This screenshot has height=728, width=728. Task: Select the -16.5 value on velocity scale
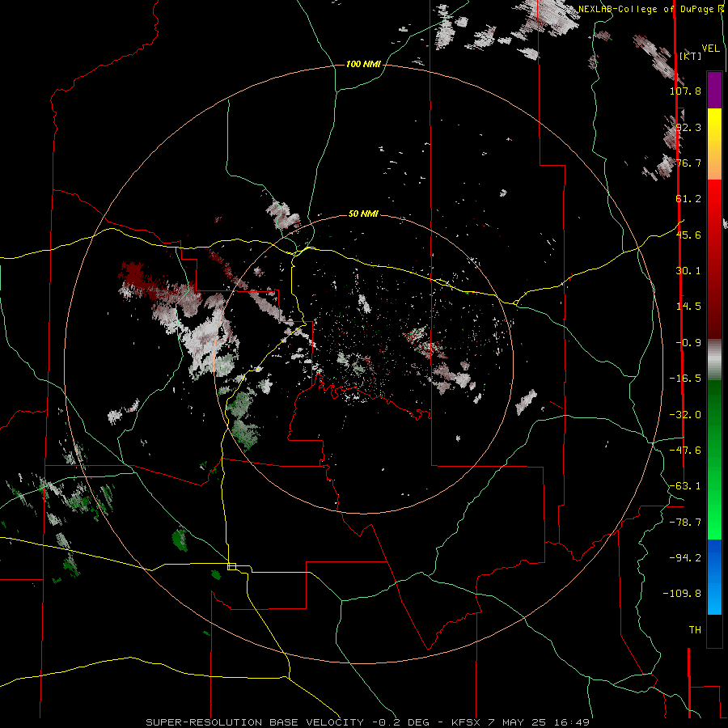685,379
